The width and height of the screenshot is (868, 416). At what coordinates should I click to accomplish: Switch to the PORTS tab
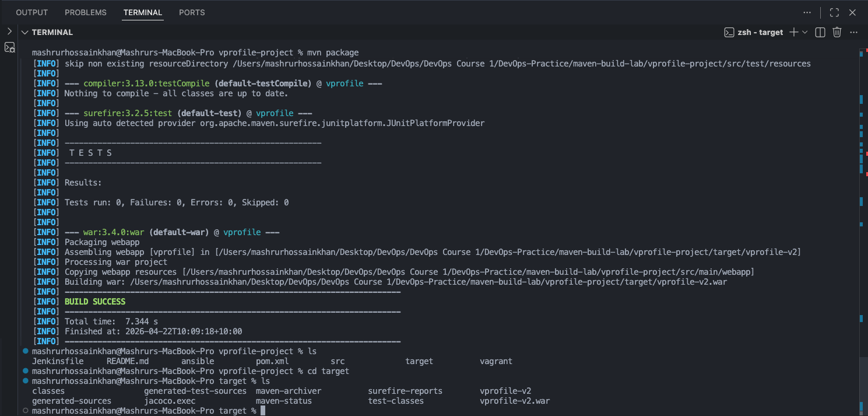pos(192,12)
